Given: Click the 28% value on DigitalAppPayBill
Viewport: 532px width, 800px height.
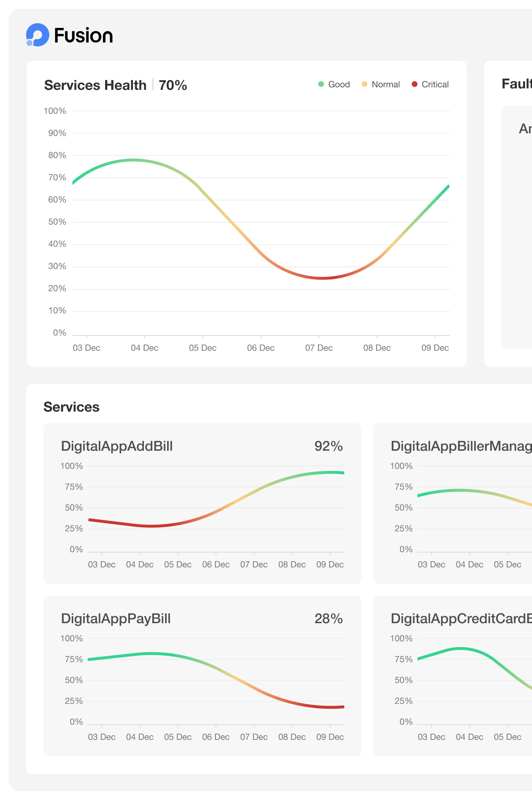Looking at the screenshot, I should tap(328, 618).
